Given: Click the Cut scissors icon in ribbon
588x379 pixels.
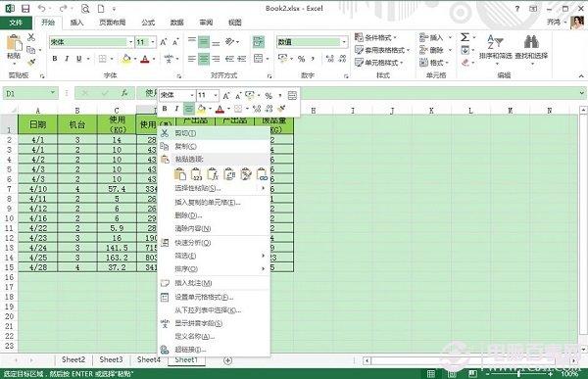Looking at the screenshot, I should (31, 37).
